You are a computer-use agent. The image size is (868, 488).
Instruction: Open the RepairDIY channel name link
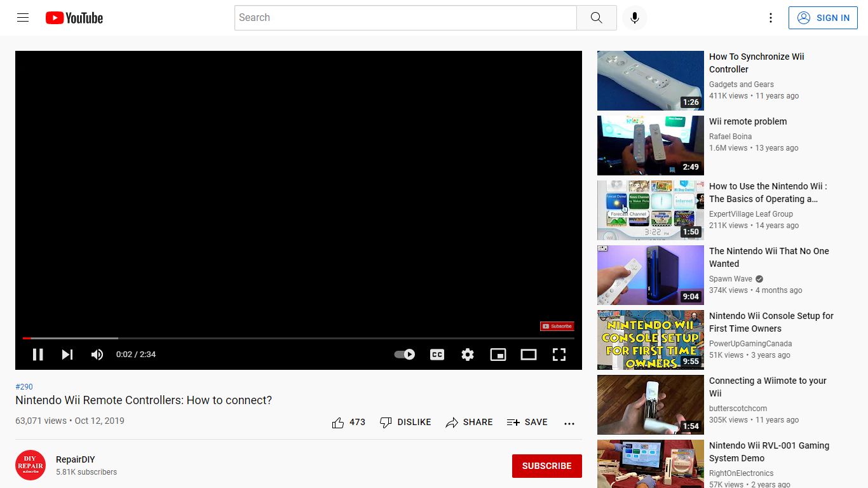pyautogui.click(x=76, y=459)
